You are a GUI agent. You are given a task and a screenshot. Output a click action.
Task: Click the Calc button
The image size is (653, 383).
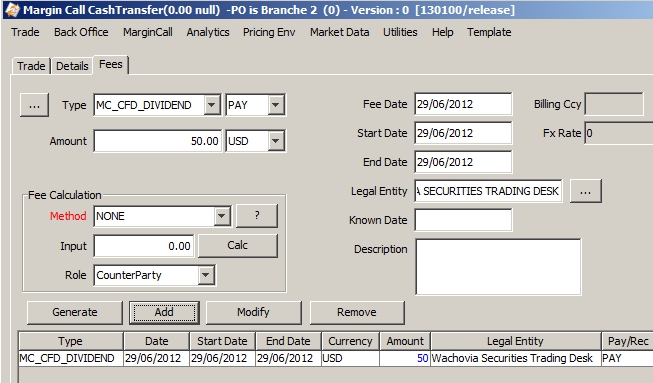click(237, 246)
